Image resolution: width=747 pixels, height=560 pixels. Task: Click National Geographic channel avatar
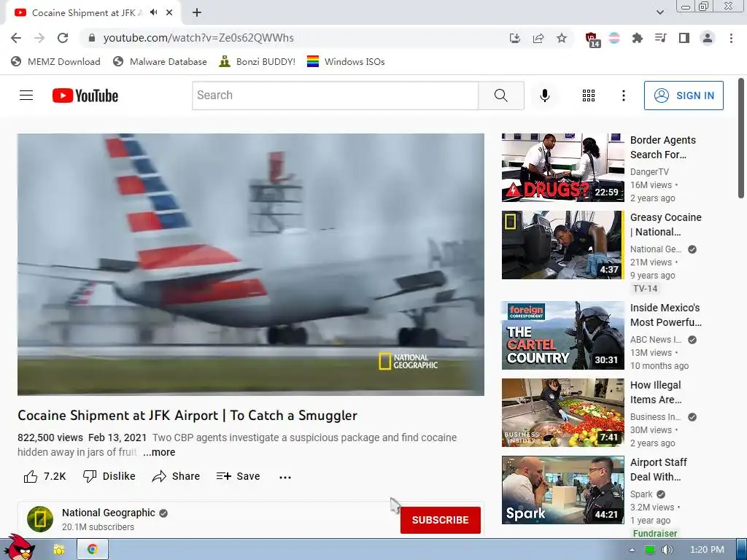[x=40, y=519]
